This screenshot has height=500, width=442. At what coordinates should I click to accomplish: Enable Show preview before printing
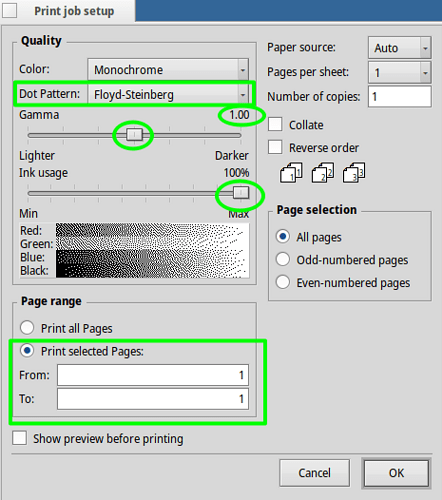pos(20,438)
